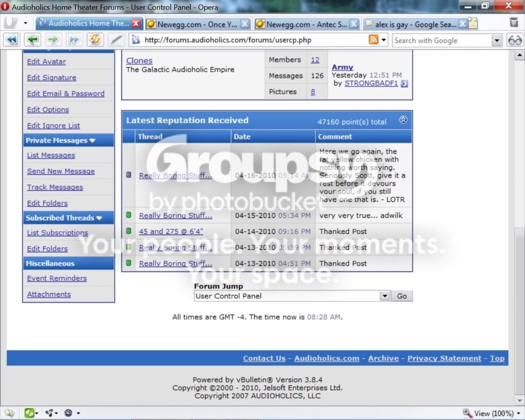
Task: Click the Search with Google field
Action: [442, 41]
